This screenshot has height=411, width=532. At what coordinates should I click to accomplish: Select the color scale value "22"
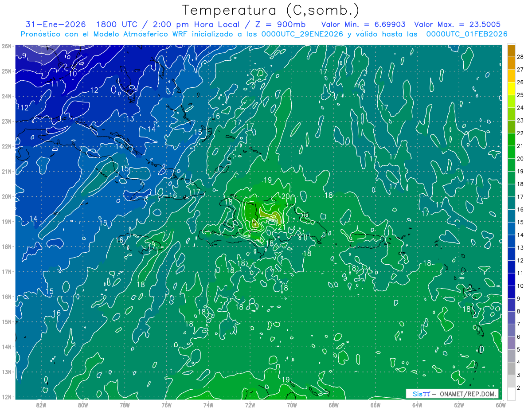coord(520,133)
